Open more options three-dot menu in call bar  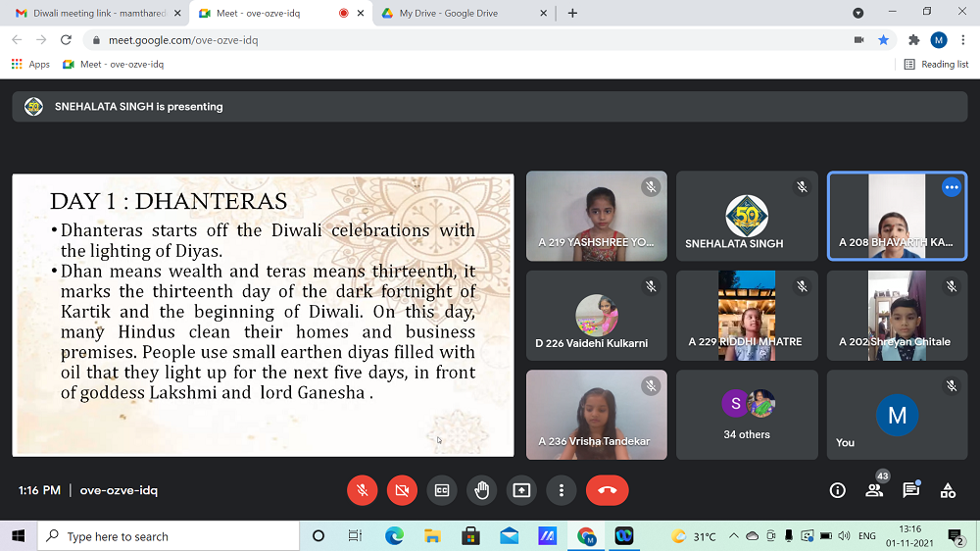[561, 490]
